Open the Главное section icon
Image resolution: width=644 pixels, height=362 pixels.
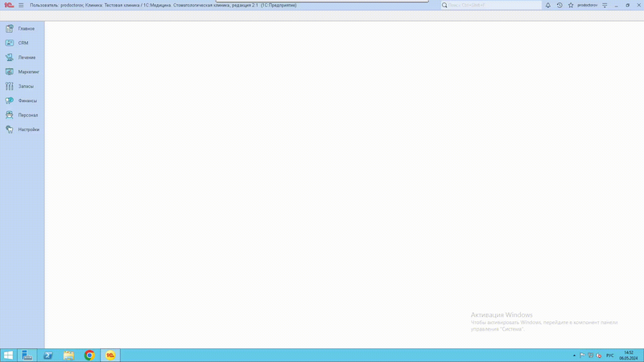click(x=10, y=28)
